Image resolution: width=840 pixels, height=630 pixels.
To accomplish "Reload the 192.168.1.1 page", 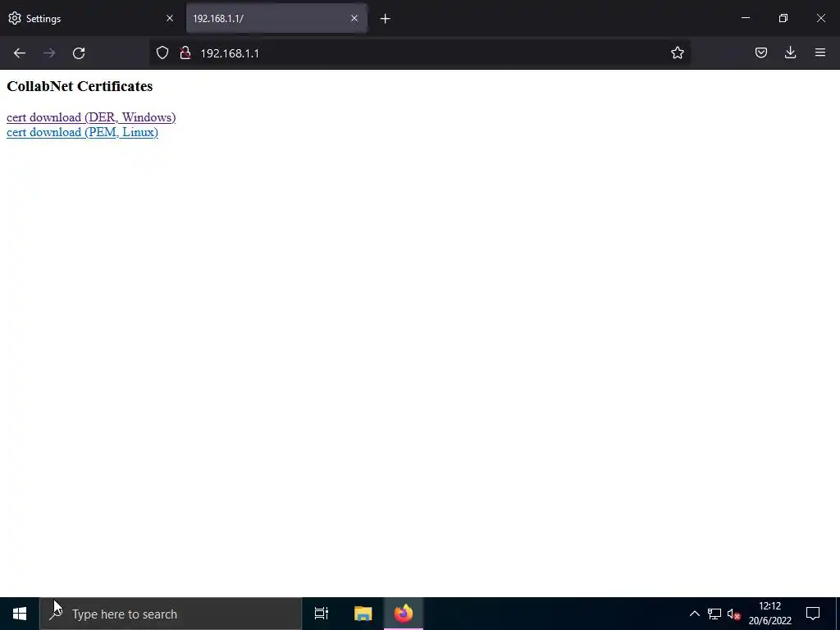I will (79, 53).
